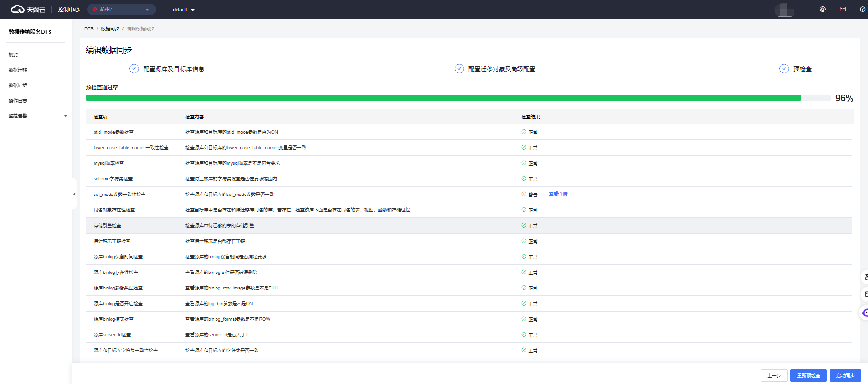
Task: Click status icon of 源库binlog保留时间检查 row
Action: (x=524, y=256)
